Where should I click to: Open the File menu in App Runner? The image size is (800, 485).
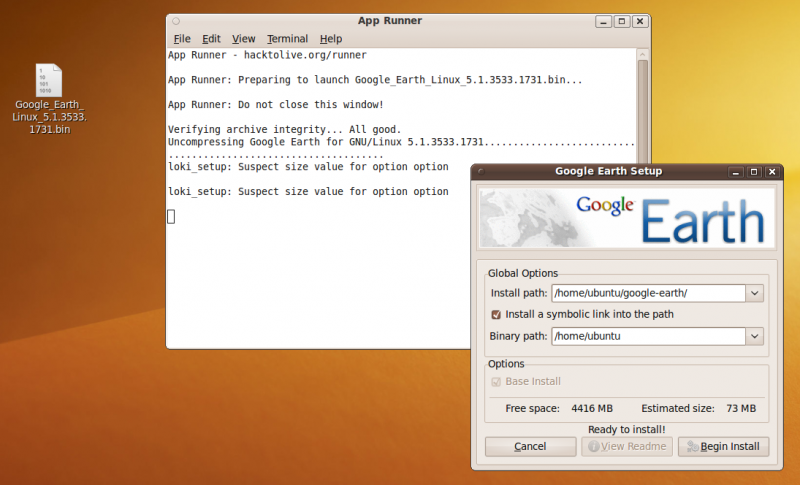click(x=182, y=39)
